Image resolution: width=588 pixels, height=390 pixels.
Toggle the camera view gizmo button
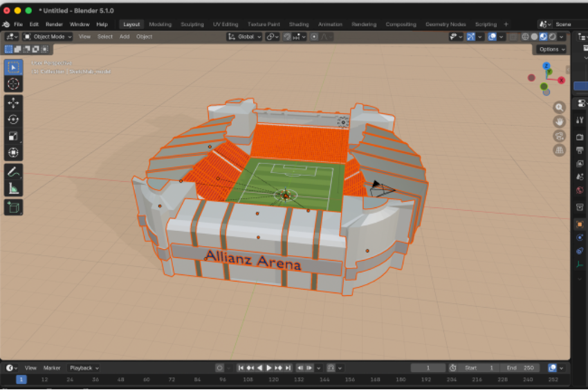click(559, 136)
